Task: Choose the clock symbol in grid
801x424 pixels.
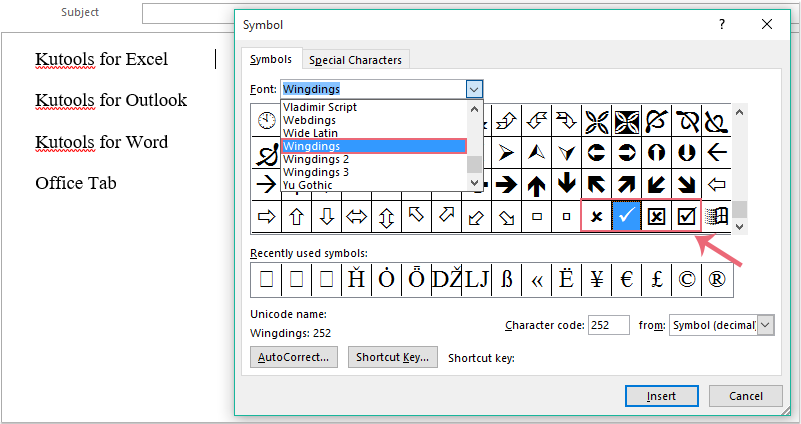Action: 266,121
